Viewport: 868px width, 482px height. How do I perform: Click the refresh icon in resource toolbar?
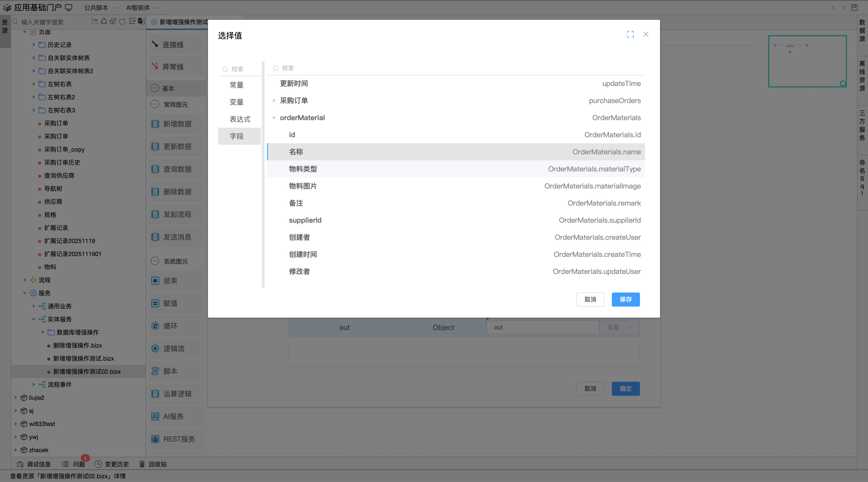[122, 21]
